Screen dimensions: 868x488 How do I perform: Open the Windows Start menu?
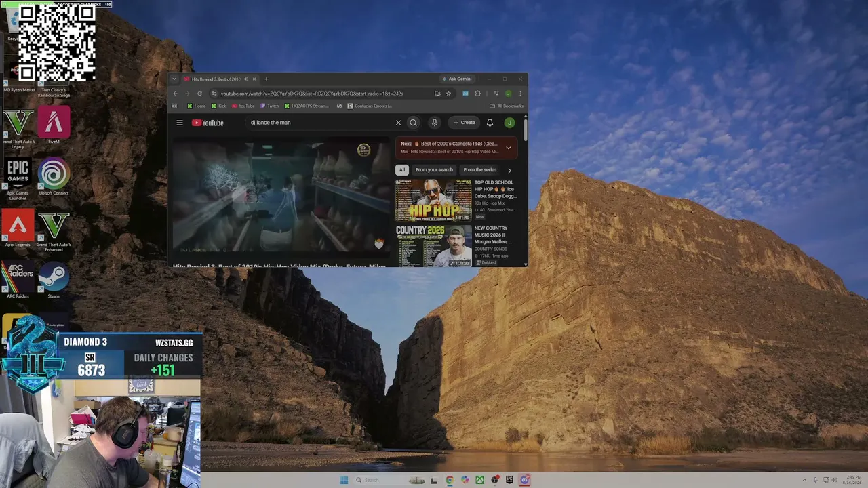[344, 480]
